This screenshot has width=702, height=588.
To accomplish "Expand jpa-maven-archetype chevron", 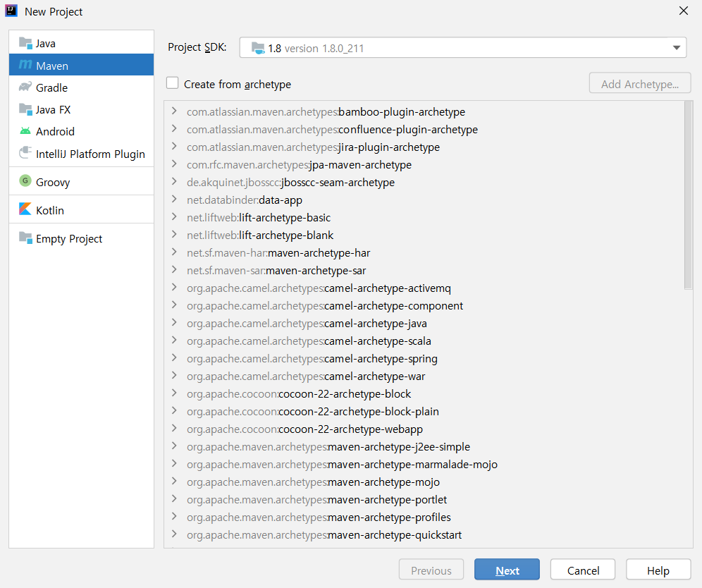I will click(x=174, y=164).
